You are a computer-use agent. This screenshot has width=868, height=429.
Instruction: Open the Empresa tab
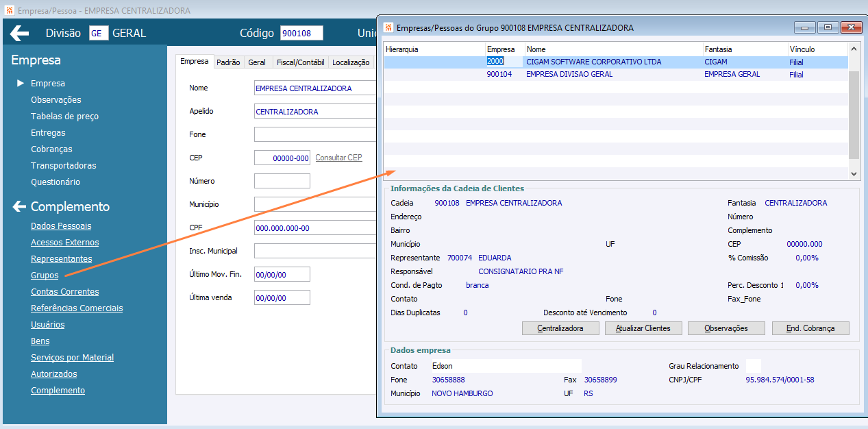coord(195,62)
